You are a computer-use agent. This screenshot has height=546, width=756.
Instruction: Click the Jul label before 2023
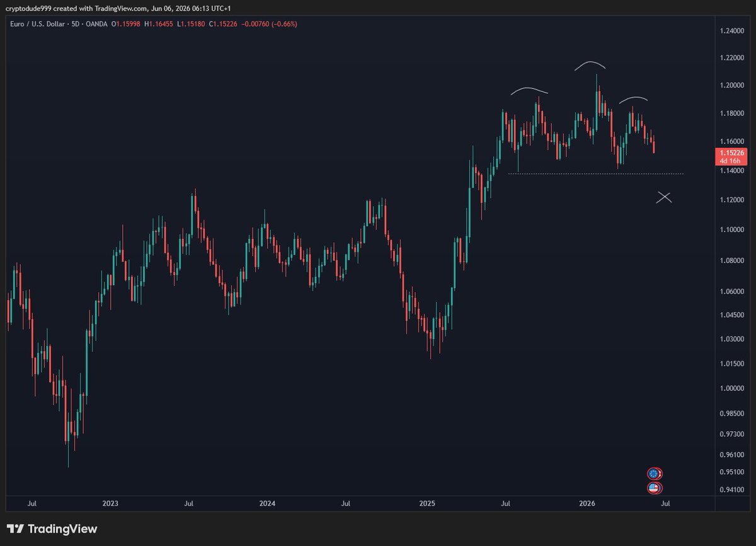(32, 504)
